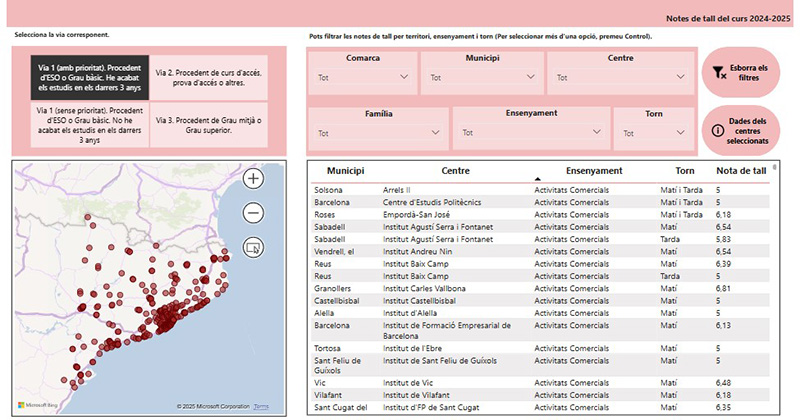Click the Microsoft Bing logo
The width and height of the screenshot is (800, 420).
pos(38,406)
